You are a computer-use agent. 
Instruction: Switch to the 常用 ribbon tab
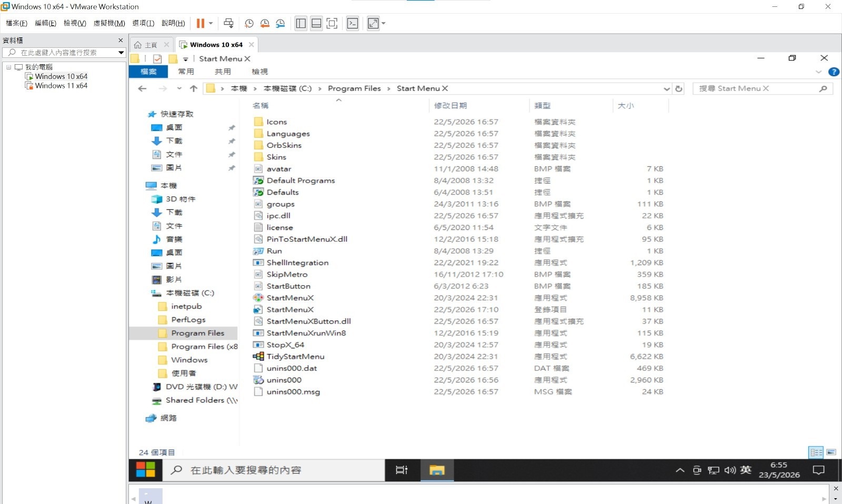click(x=186, y=72)
